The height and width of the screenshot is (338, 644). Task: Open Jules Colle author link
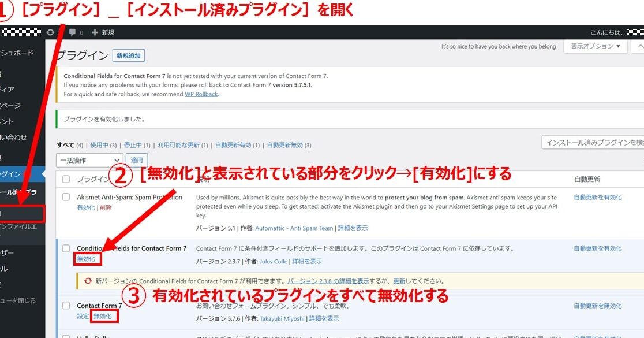274,261
